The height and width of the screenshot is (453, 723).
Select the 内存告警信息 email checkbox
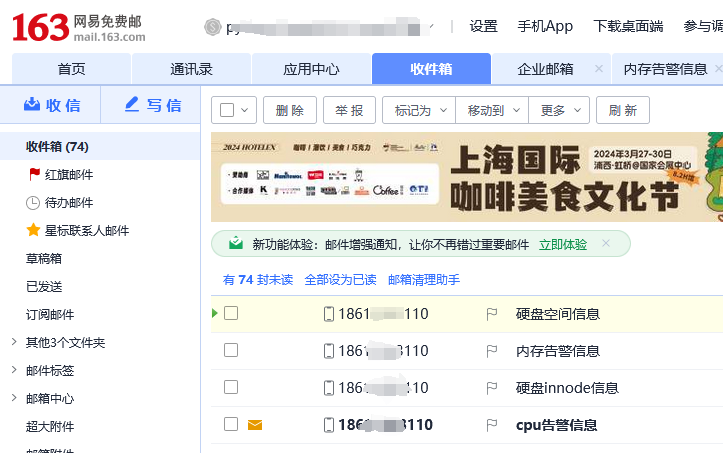tap(231, 350)
